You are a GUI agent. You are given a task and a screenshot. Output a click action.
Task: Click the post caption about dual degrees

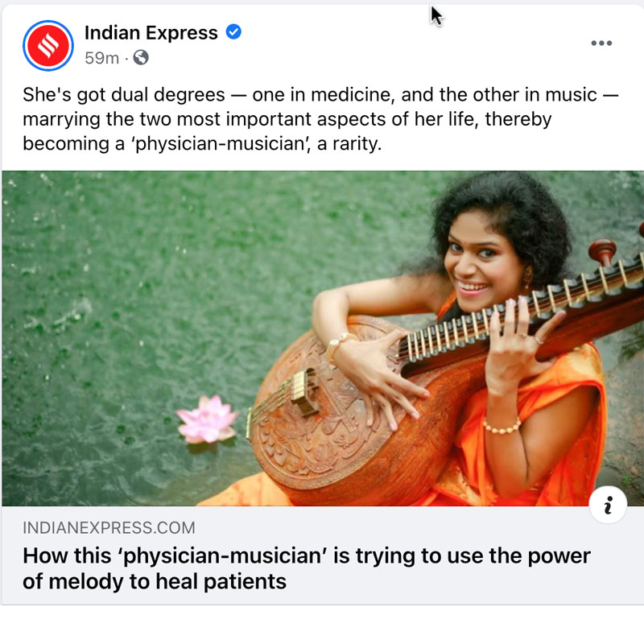pos(320,119)
